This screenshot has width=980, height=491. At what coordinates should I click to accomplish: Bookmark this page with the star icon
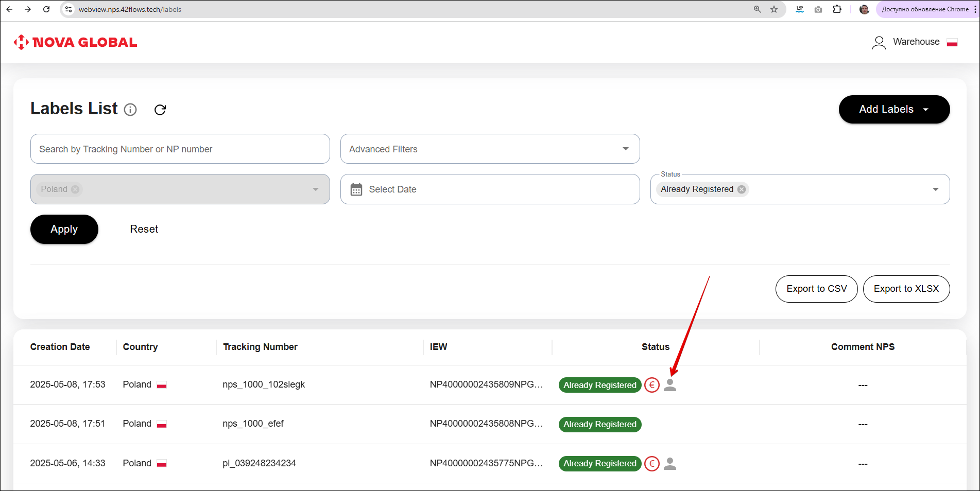tap(774, 9)
